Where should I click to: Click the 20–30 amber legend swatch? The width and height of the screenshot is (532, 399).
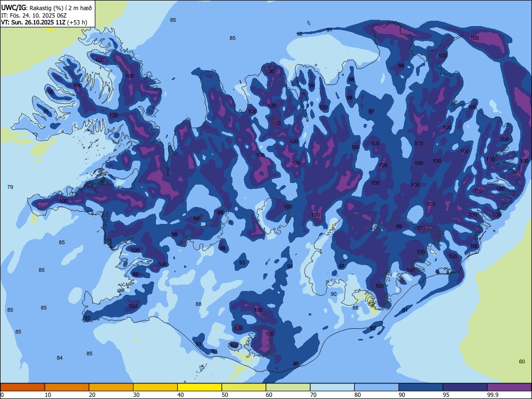point(111,387)
